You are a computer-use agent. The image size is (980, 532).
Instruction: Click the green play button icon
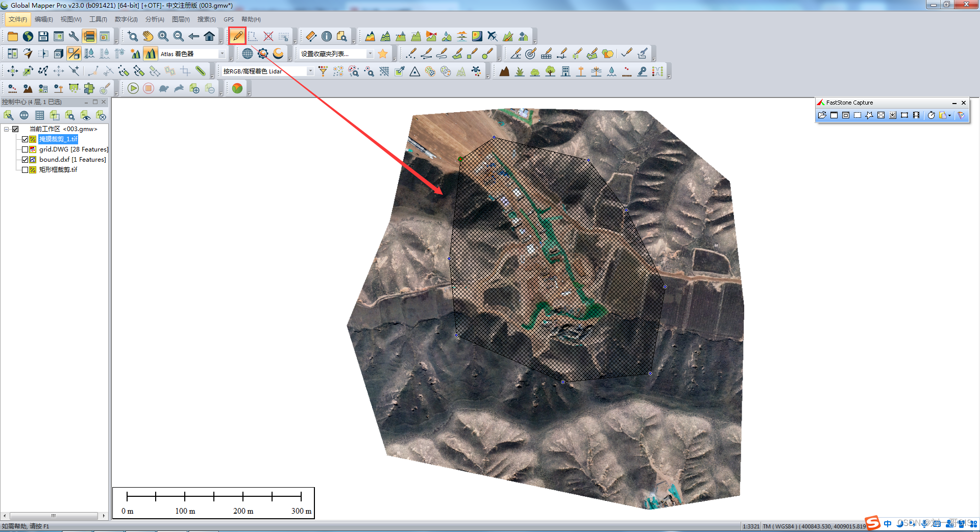[x=133, y=88]
